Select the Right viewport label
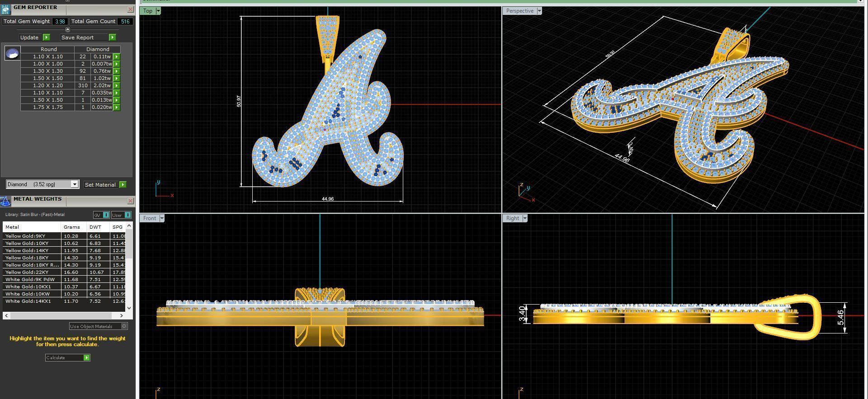This screenshot has height=399, width=868. click(x=513, y=218)
